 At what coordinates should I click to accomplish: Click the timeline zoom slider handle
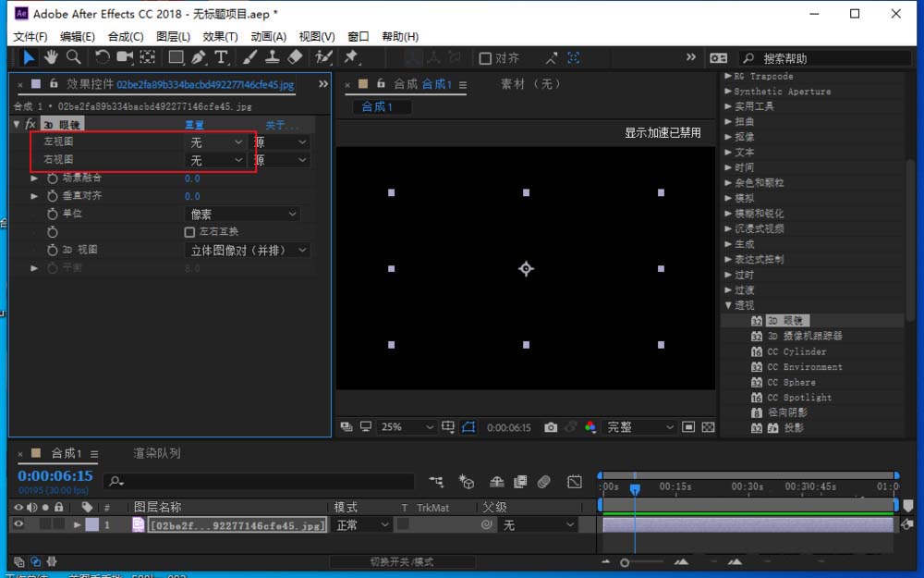pos(625,562)
